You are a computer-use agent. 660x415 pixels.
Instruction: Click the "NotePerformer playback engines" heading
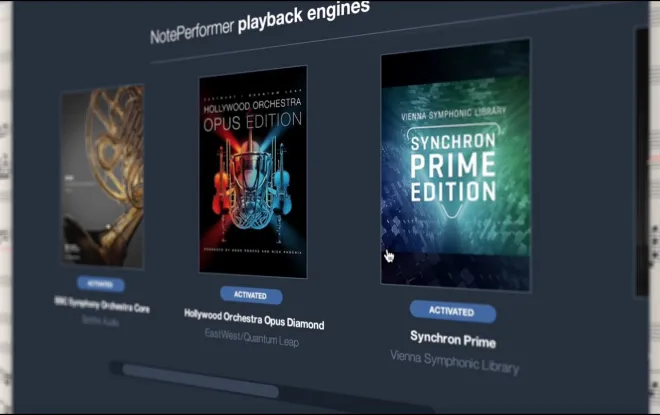pos(260,22)
